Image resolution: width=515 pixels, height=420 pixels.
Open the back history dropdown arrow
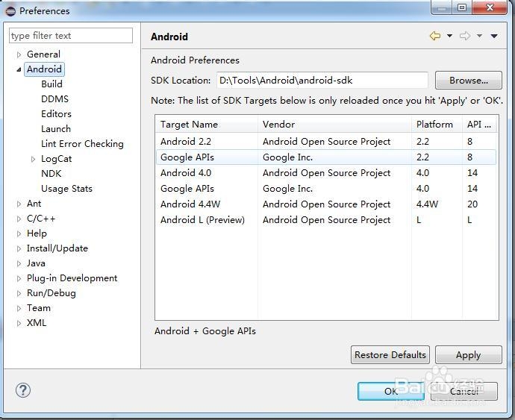click(x=449, y=36)
